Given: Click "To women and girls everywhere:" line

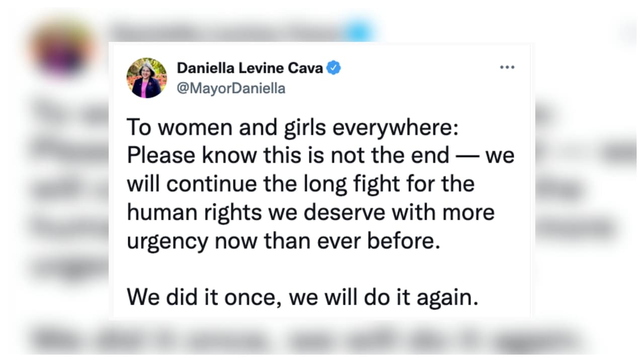Looking at the screenshot, I should pos(293,127).
